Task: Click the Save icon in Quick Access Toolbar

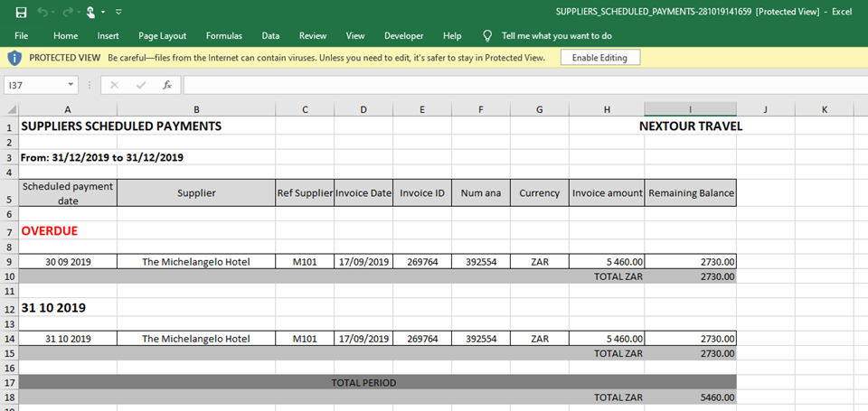Action: point(21,12)
